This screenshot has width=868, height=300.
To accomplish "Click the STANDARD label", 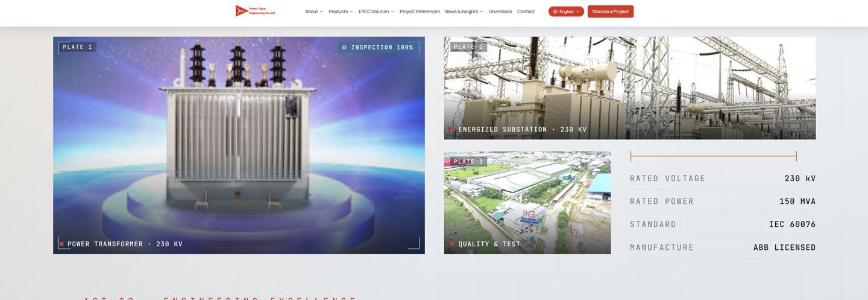I will tap(653, 224).
